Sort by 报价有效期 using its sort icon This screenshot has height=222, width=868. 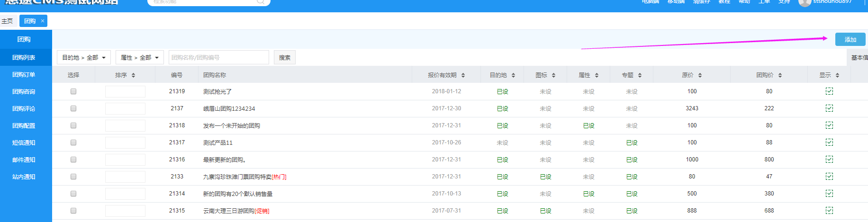pos(463,75)
